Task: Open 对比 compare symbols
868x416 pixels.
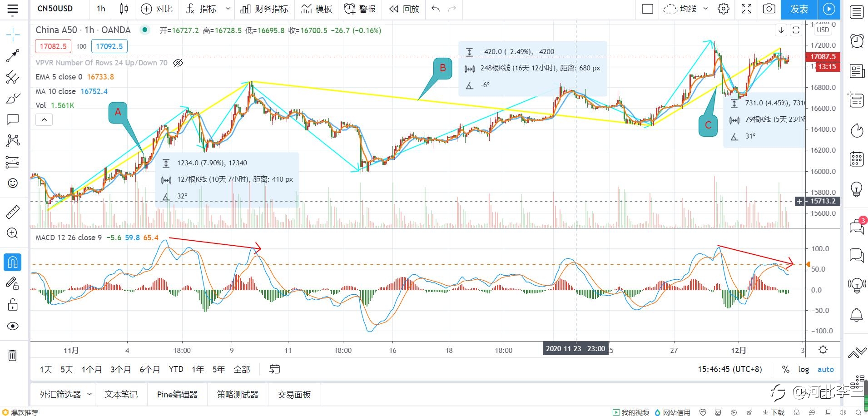Action: pyautogui.click(x=157, y=9)
